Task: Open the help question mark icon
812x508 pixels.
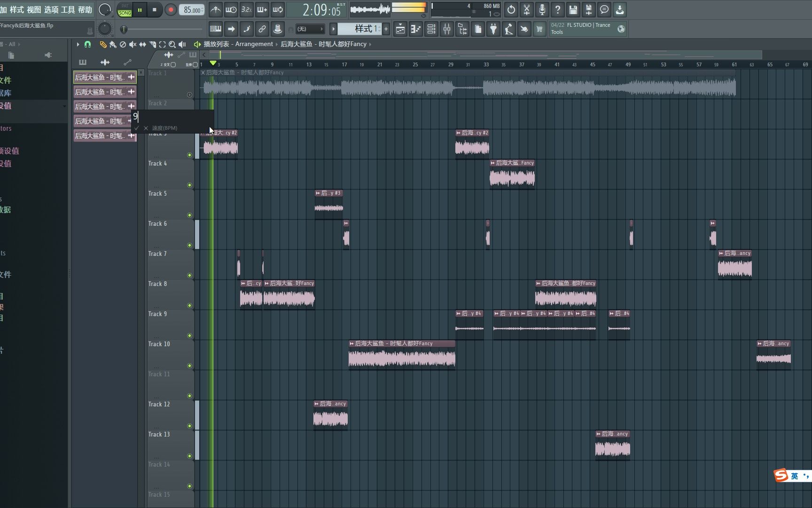Action: [x=558, y=9]
